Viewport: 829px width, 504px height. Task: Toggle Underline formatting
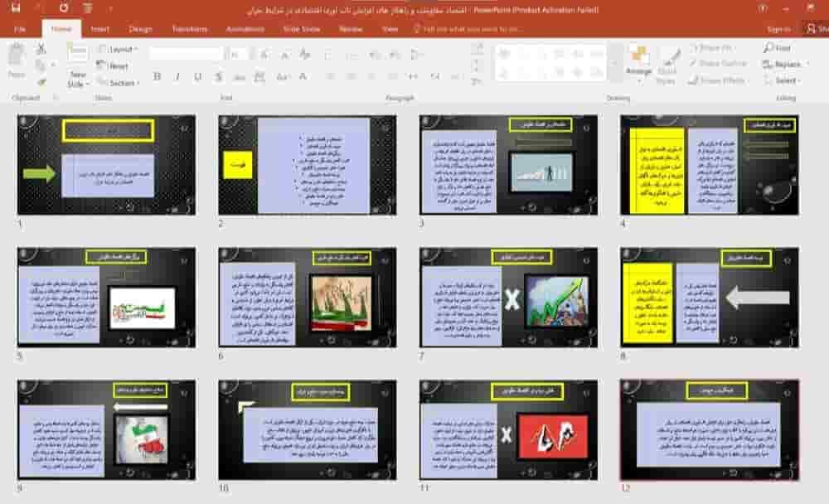(198, 77)
